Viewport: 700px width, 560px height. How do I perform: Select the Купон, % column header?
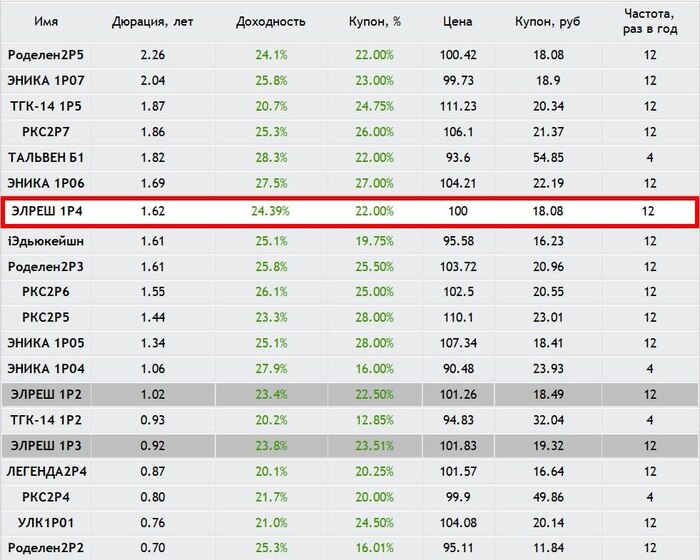pos(375,21)
